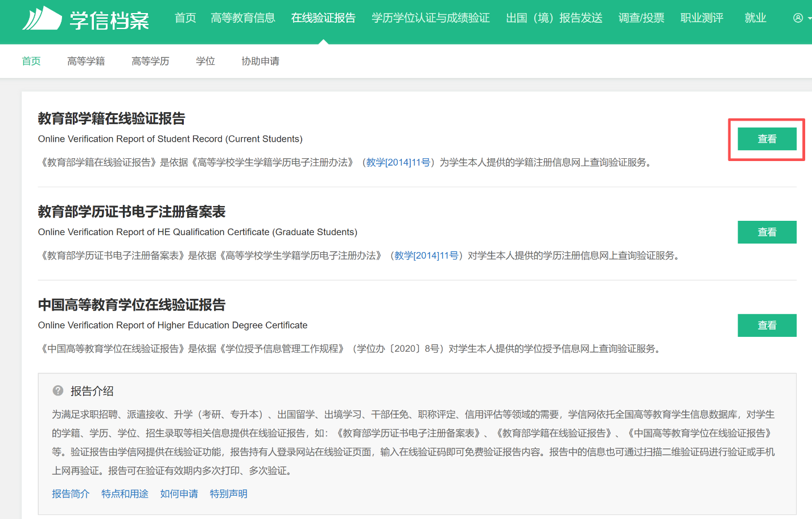Open 职业测评 menu
812x519 pixels.
(702, 18)
